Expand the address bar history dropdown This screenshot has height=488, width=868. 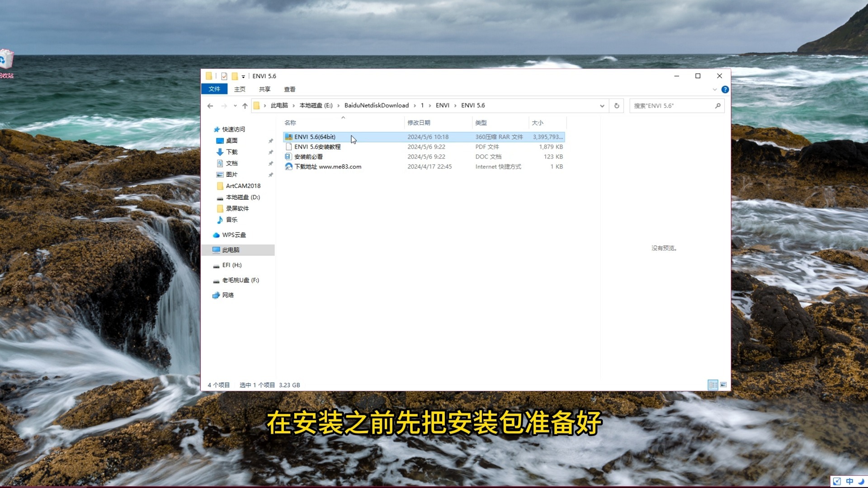(602, 106)
